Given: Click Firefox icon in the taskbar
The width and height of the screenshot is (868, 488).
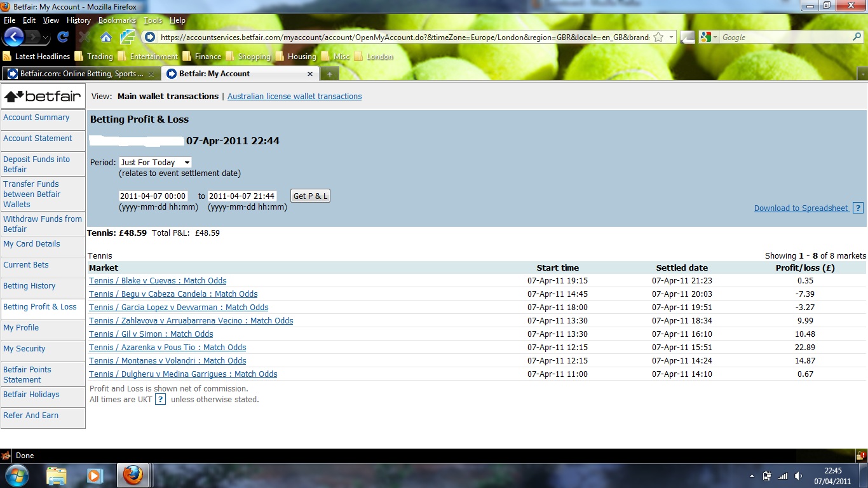Looking at the screenshot, I should pos(133,475).
